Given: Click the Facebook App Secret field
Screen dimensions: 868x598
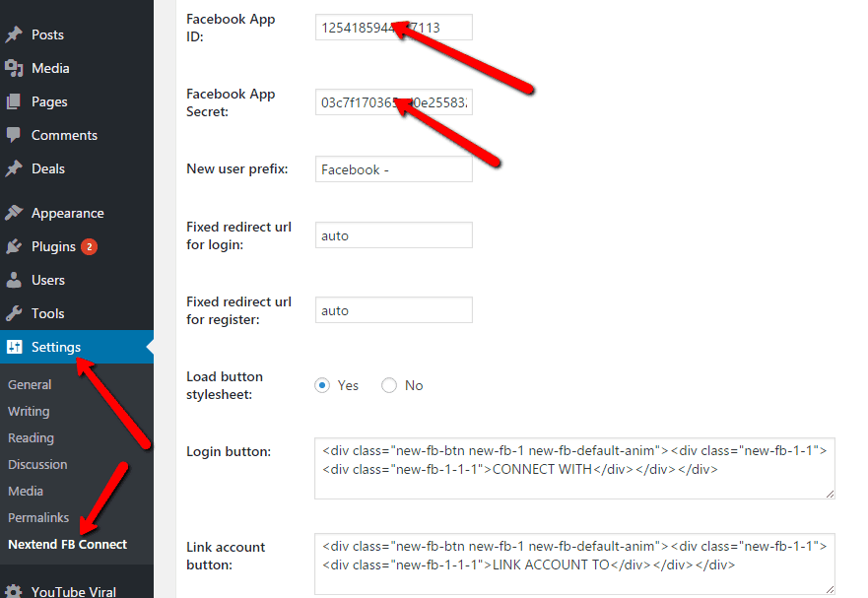Looking at the screenshot, I should pyautogui.click(x=393, y=101).
